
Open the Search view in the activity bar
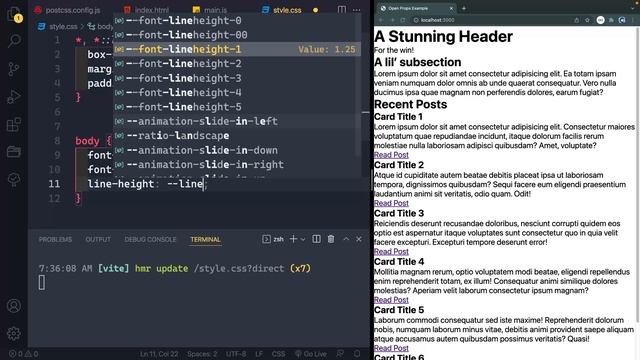pyautogui.click(x=14, y=41)
